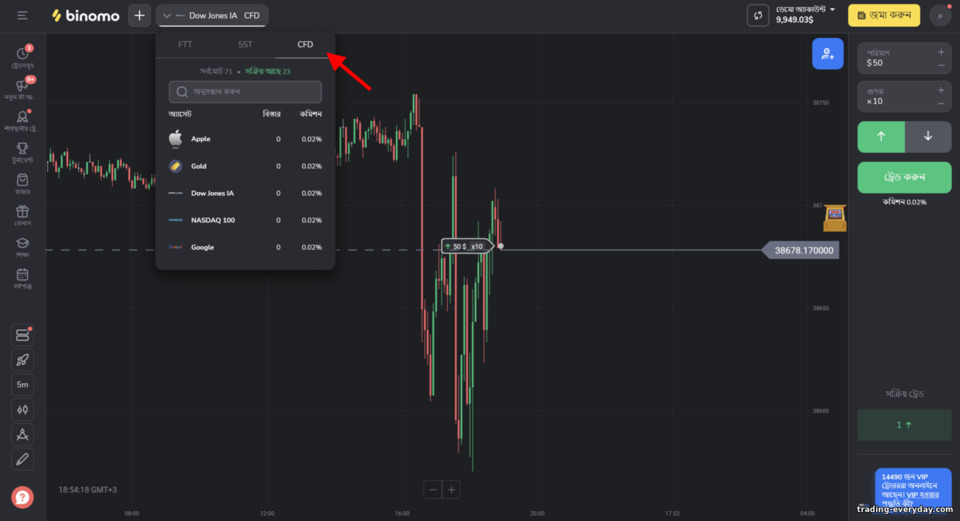The image size is (960, 521).
Task: Click the 38678.170000 price label
Action: (800, 250)
